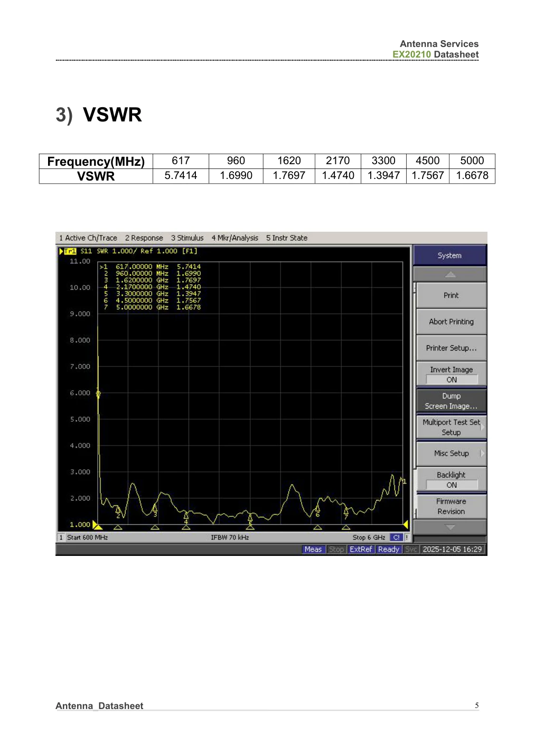Click the Start 600 MHz field
Screen dimensions: 535x756
[88, 537]
